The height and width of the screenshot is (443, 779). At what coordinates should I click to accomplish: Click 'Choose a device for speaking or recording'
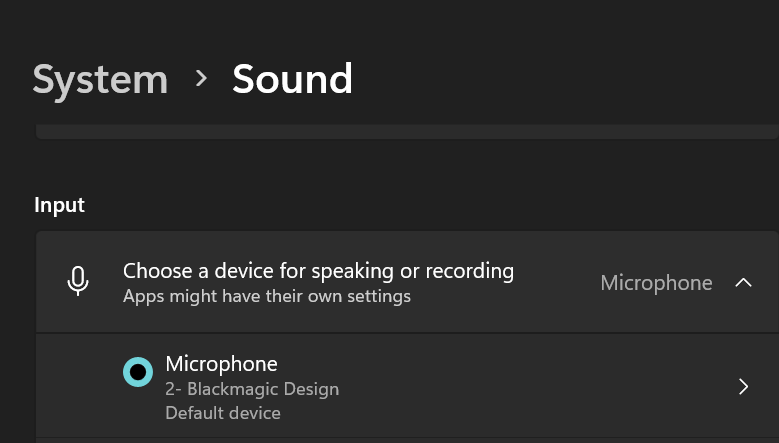tap(318, 271)
